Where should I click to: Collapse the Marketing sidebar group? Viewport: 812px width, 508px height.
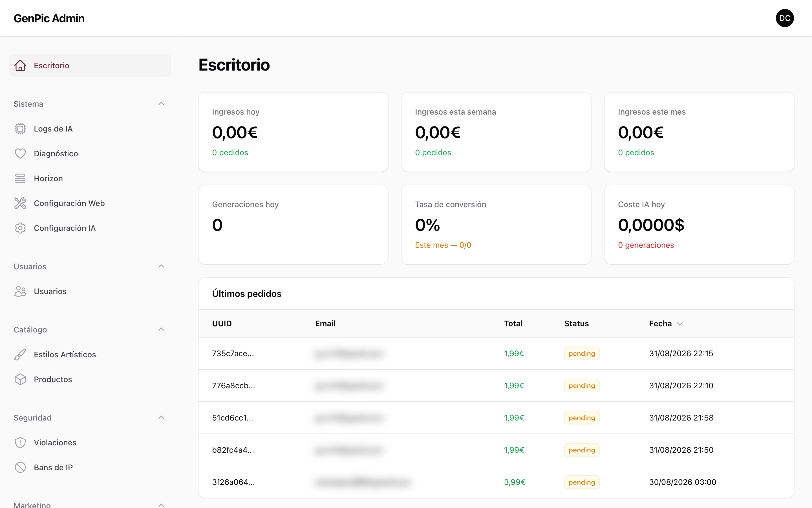(161, 505)
